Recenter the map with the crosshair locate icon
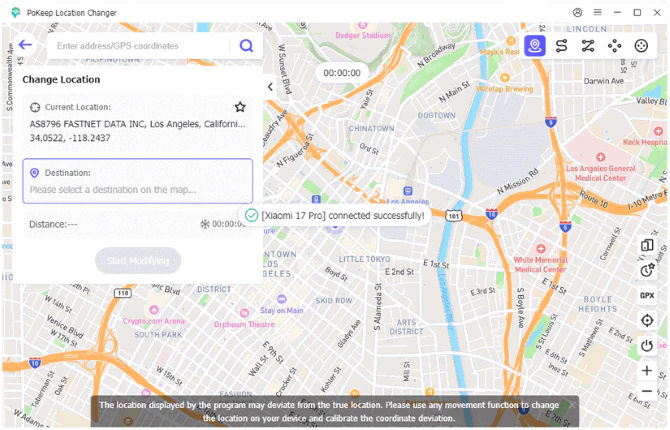 click(647, 320)
